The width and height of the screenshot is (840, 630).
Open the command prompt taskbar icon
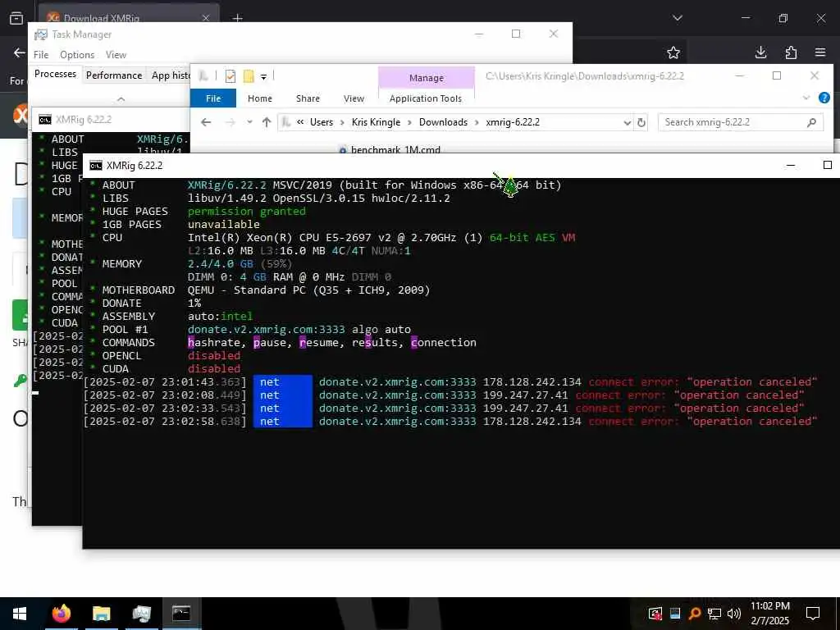[x=181, y=614]
